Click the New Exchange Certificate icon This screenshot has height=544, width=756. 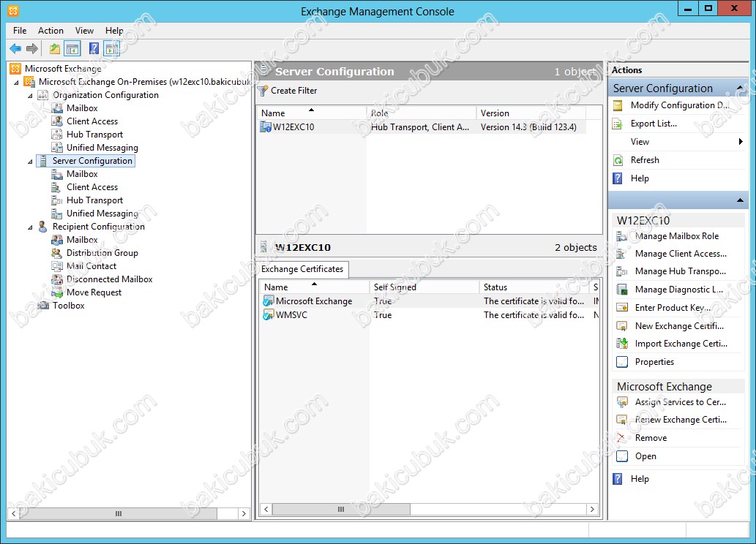(x=622, y=326)
